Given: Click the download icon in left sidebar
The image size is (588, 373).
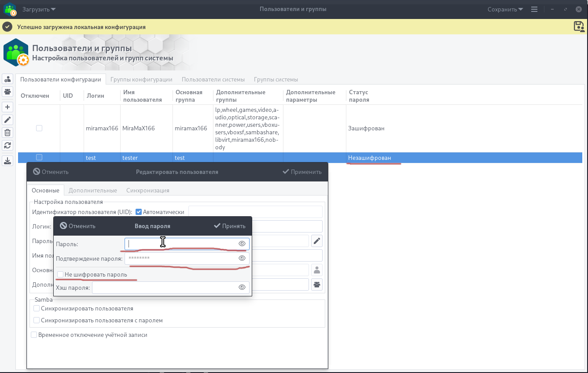Looking at the screenshot, I should point(7,161).
